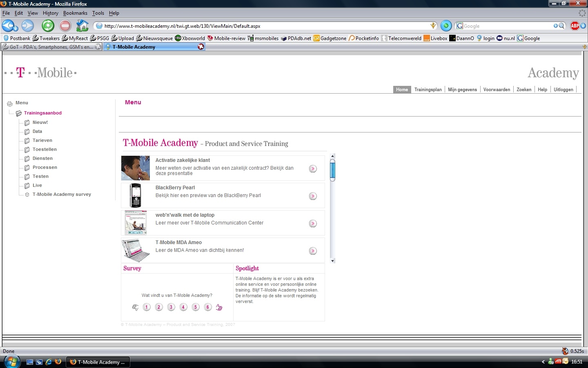
Task: Click the search magnifier icon in Google box
Action: (561, 26)
